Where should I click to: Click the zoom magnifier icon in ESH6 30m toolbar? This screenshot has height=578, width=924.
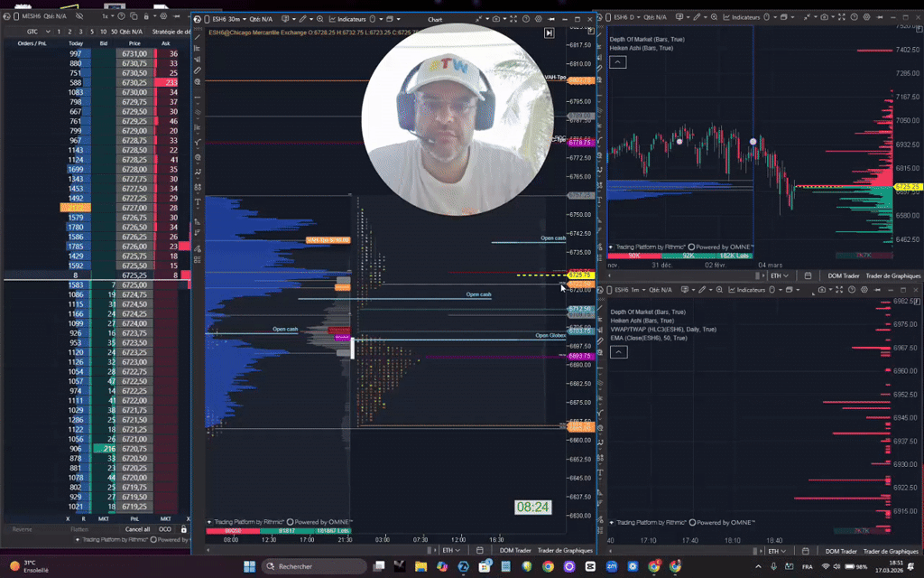pyautogui.click(x=320, y=19)
